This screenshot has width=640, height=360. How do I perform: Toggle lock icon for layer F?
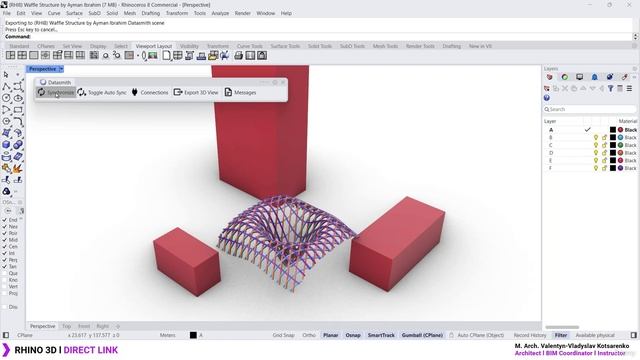pyautogui.click(x=604, y=168)
